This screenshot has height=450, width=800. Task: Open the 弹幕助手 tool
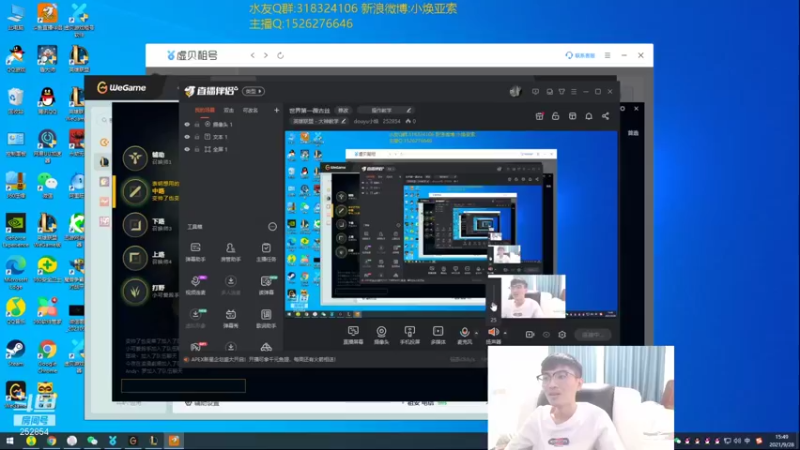click(195, 252)
